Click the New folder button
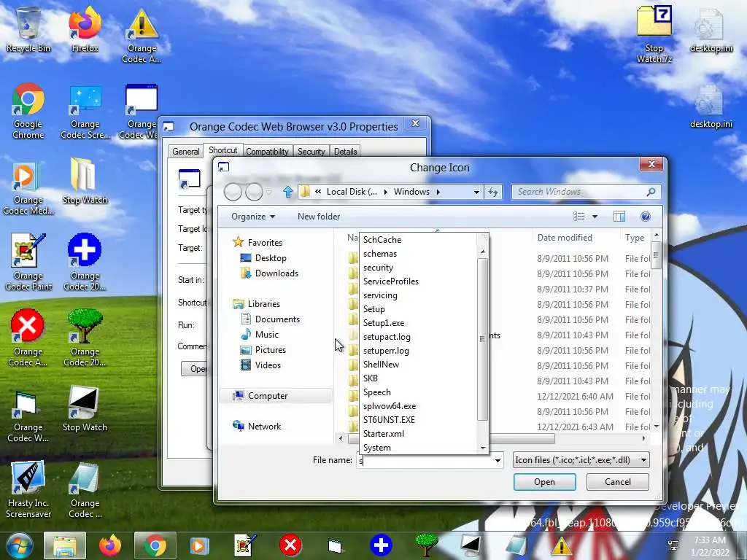 tap(319, 217)
